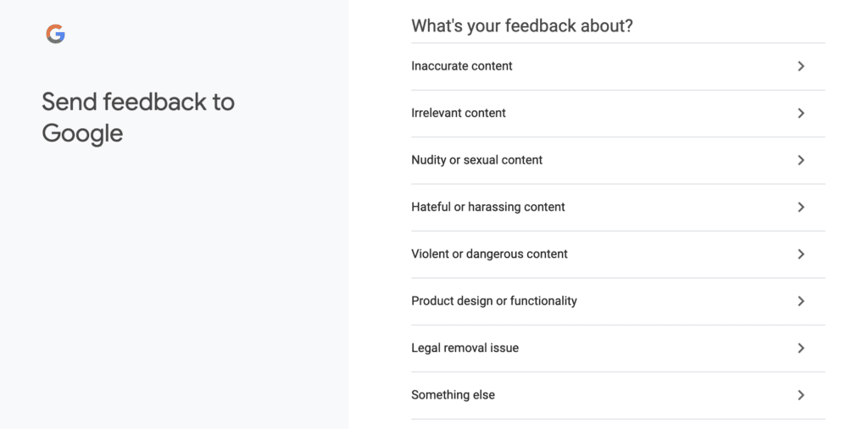The width and height of the screenshot is (868, 429).
Task: Click the Google G logo
Action: click(55, 34)
